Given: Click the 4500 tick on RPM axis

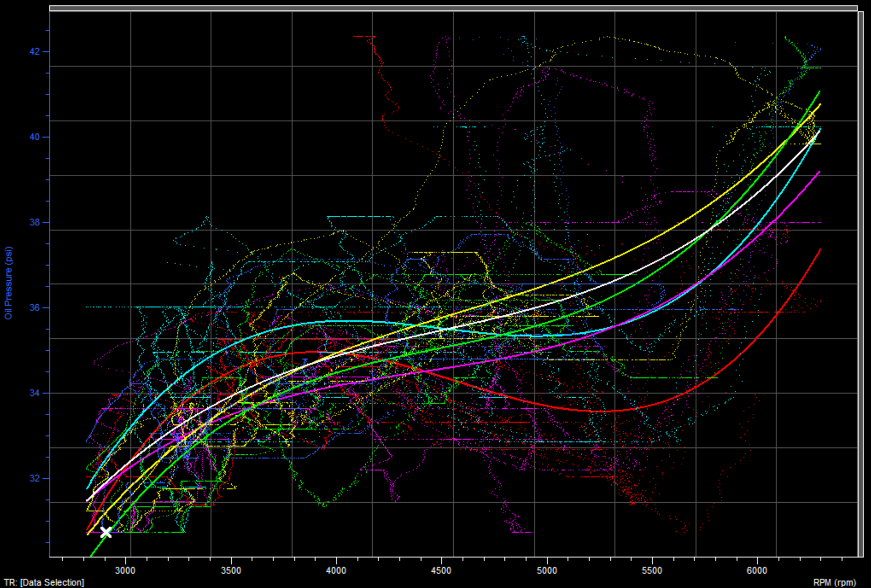Looking at the screenshot, I should tap(441, 570).
